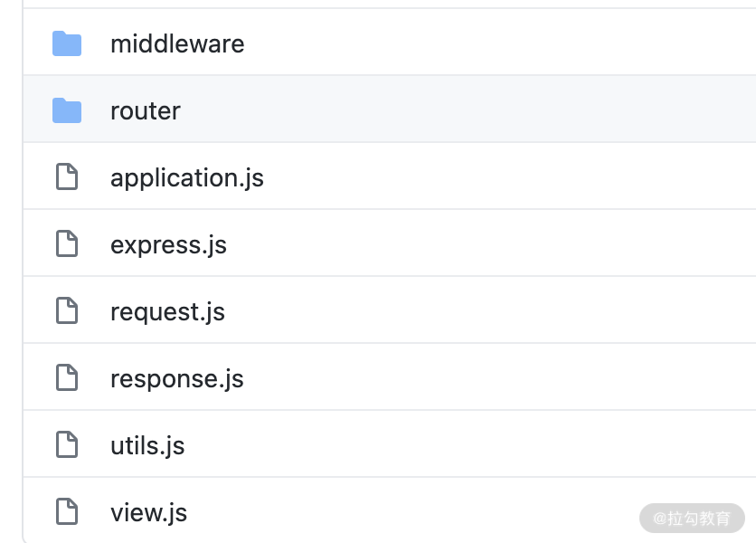Screen dimensions: 756x543
Task: Open the application.js file
Action: click(x=187, y=178)
